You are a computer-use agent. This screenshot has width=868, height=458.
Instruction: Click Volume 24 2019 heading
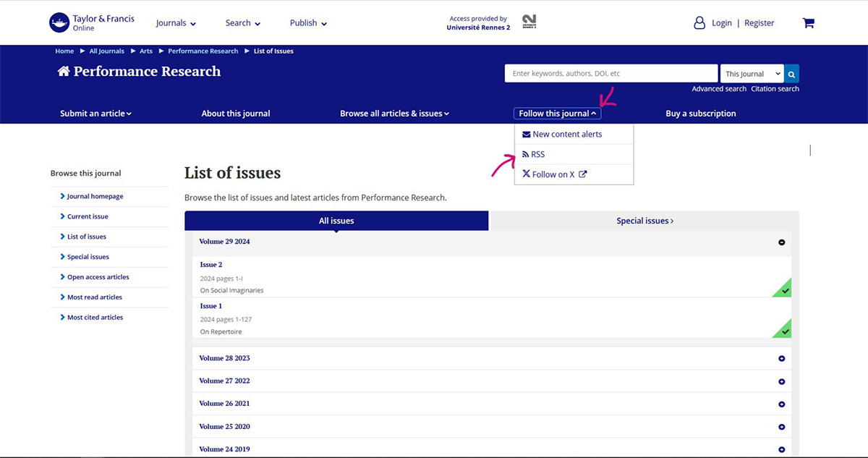click(x=224, y=449)
